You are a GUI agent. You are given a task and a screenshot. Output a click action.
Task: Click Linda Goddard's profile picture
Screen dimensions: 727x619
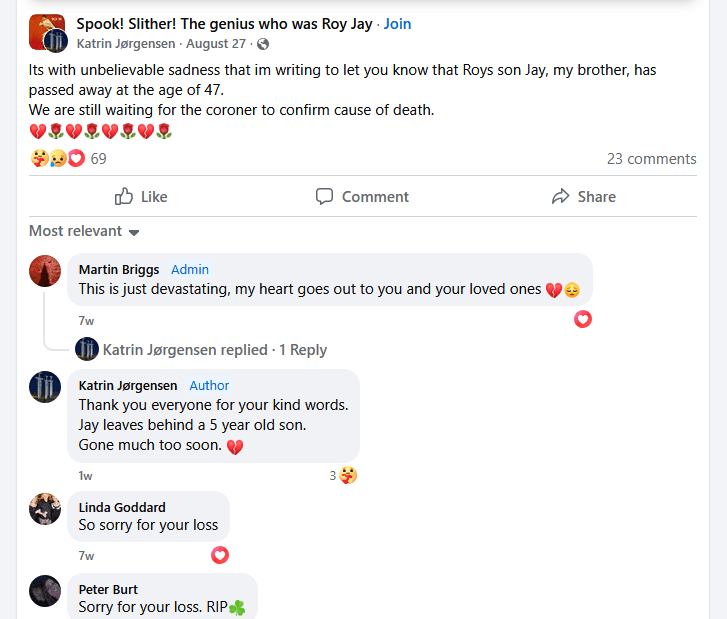(x=45, y=509)
